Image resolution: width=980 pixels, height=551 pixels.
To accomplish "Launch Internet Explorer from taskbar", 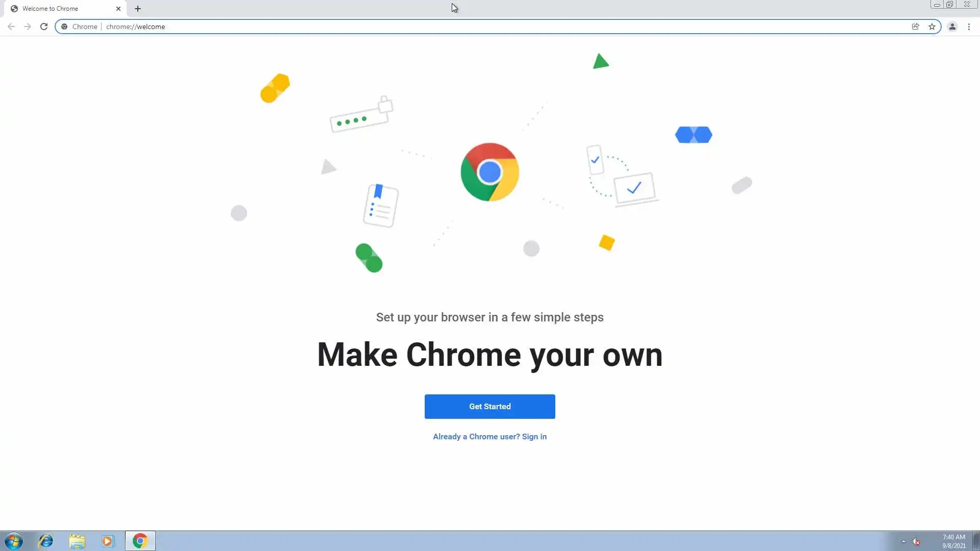I will (x=46, y=541).
